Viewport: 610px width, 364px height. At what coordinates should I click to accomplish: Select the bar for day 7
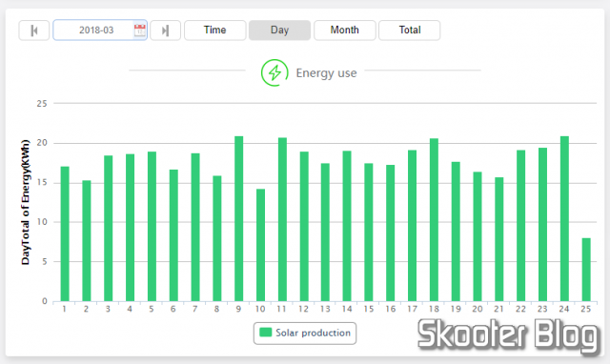pos(195,227)
